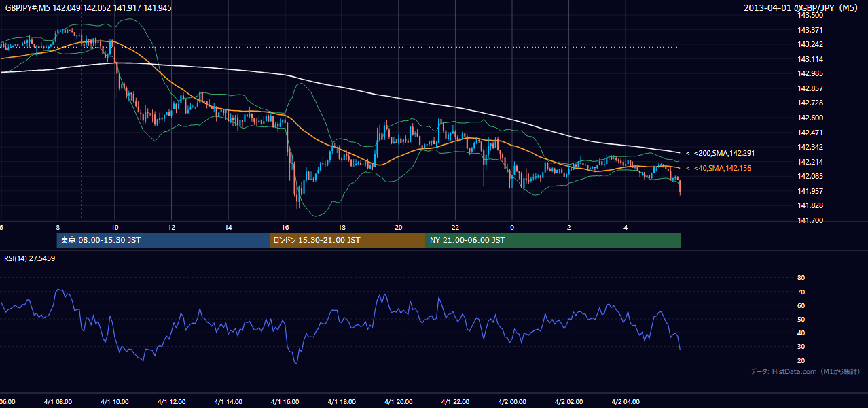This screenshot has width=868, height=408.
Task: Click the 141.828 price axis label
Action: [809, 205]
